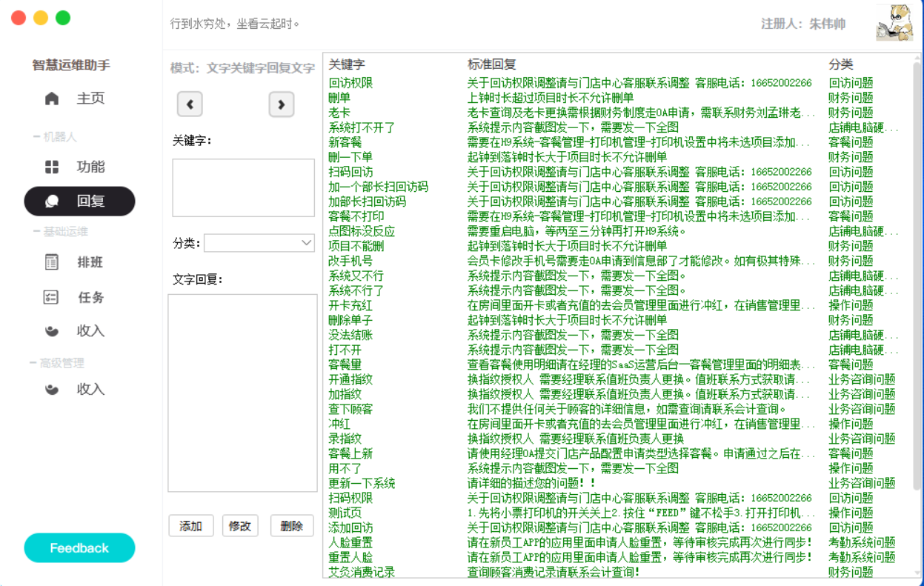The height and width of the screenshot is (586, 924).
Task: Open 收入 icon under 高级管理
Action: (52, 389)
